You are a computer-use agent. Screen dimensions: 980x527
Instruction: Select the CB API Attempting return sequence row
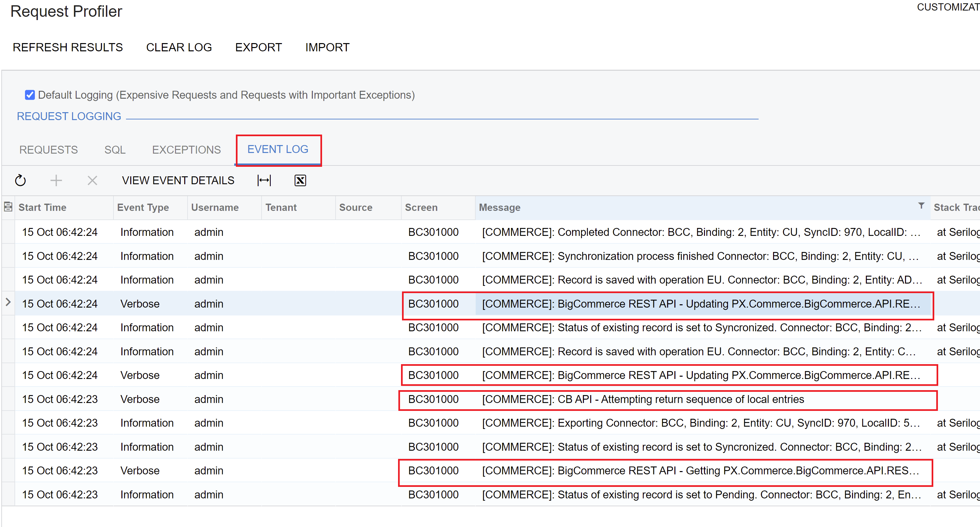pos(642,399)
